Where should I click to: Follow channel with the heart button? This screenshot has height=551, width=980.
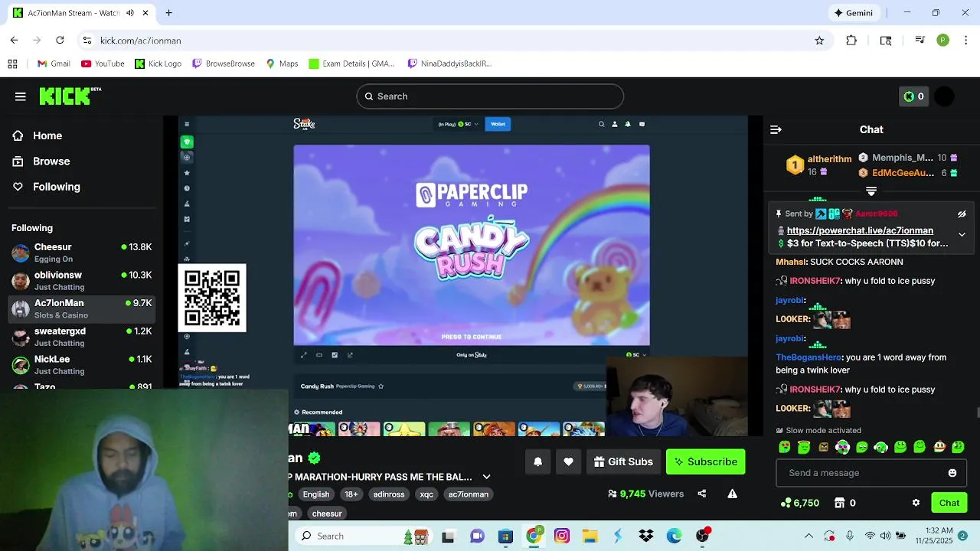point(568,461)
